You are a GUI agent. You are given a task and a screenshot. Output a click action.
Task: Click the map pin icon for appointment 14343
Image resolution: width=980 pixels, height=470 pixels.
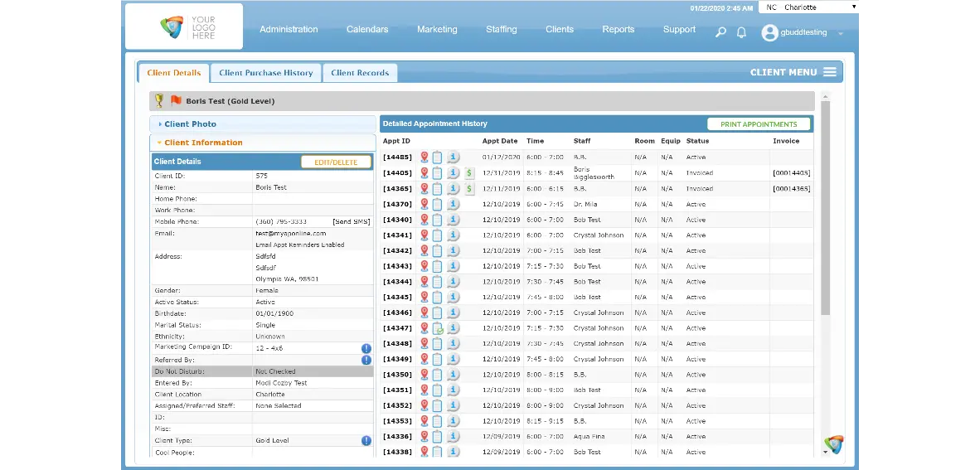tap(425, 266)
